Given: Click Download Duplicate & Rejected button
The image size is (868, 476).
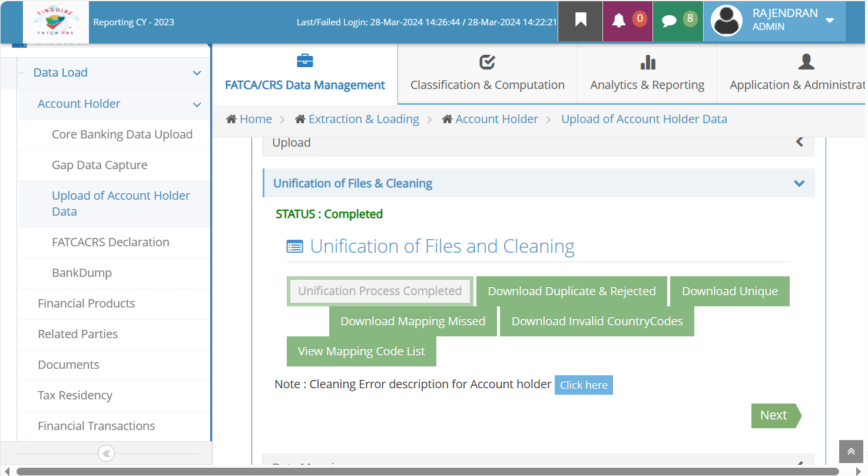Looking at the screenshot, I should pos(572,291).
